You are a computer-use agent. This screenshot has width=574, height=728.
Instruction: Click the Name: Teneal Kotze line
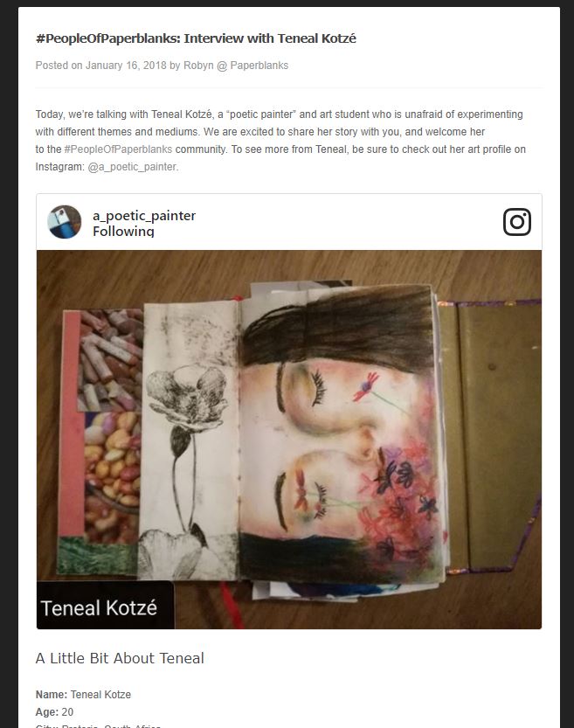84,695
